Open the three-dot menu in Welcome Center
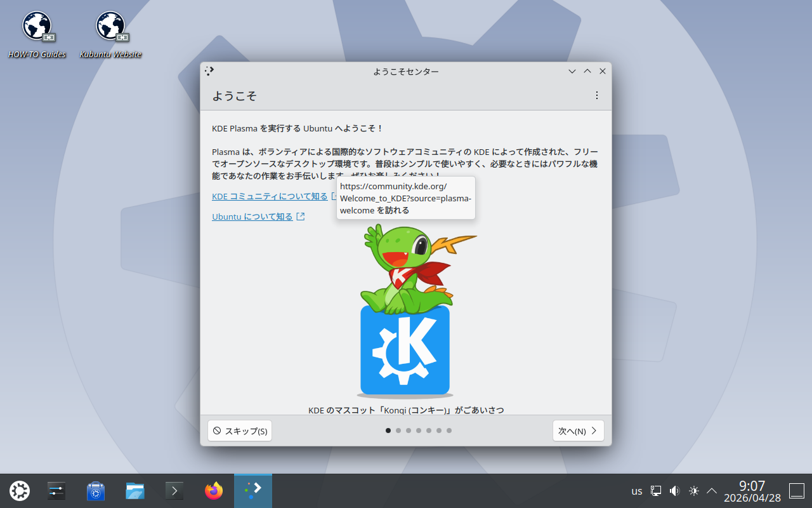Image resolution: width=812 pixels, height=508 pixels. coord(597,95)
